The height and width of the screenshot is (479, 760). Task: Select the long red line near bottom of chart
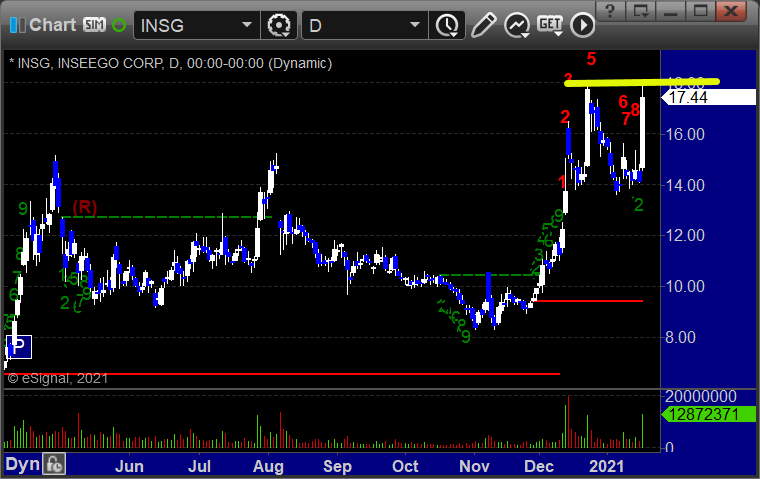click(282, 374)
